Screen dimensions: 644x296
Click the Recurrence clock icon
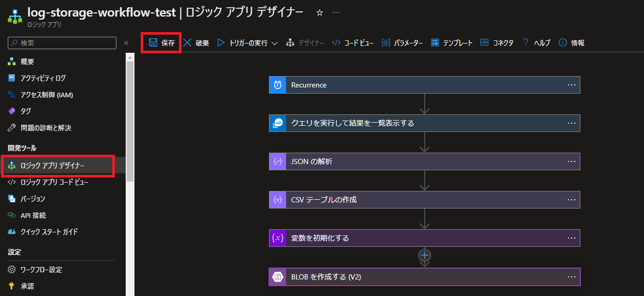278,85
